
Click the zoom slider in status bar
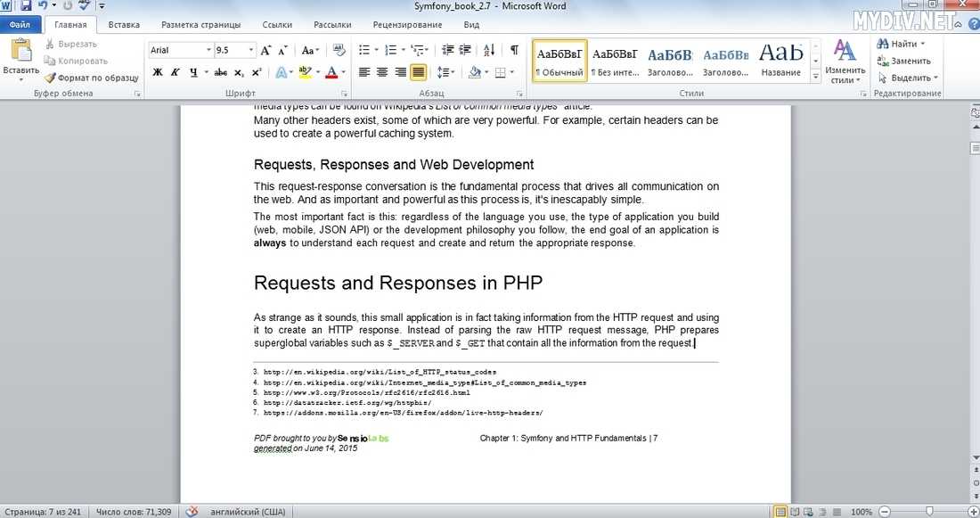928,512
